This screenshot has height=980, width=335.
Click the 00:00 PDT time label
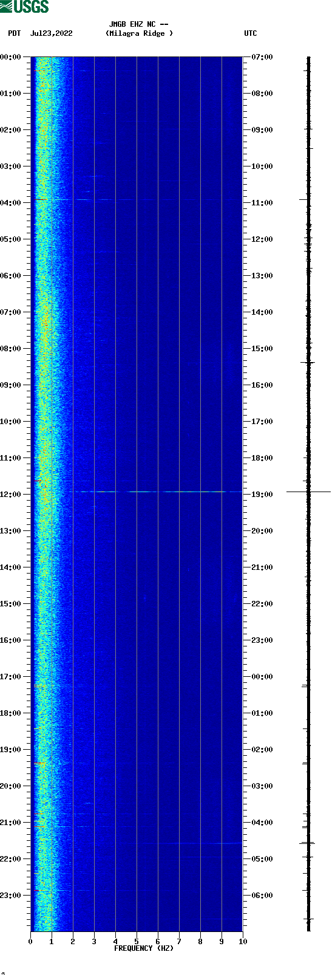point(11,57)
